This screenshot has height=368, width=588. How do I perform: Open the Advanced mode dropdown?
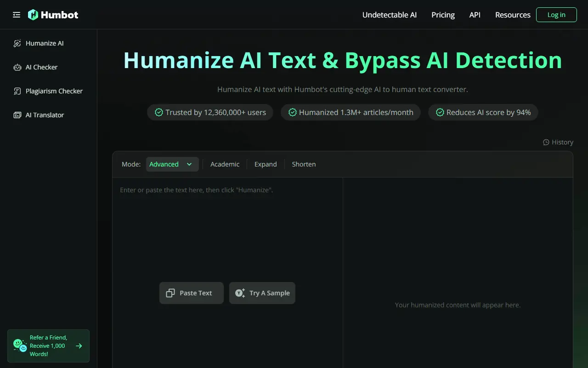point(189,164)
